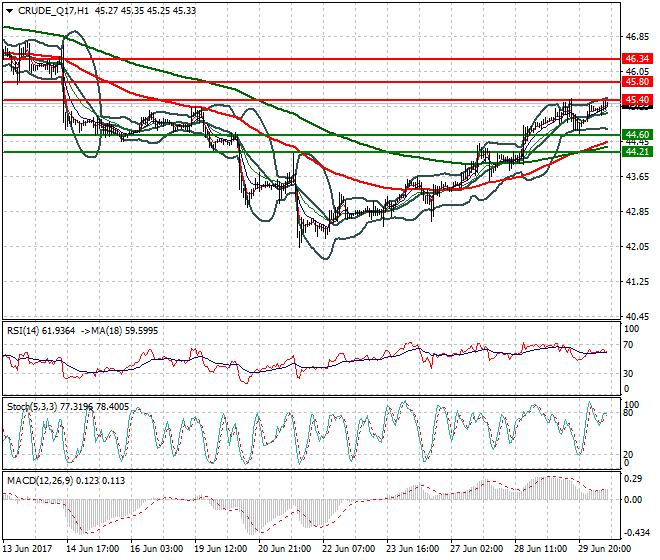Image resolution: width=660 pixels, height=560 pixels.
Task: Click the CRUDE_Q17,H1 symbol label
Action: pyautogui.click(x=53, y=11)
